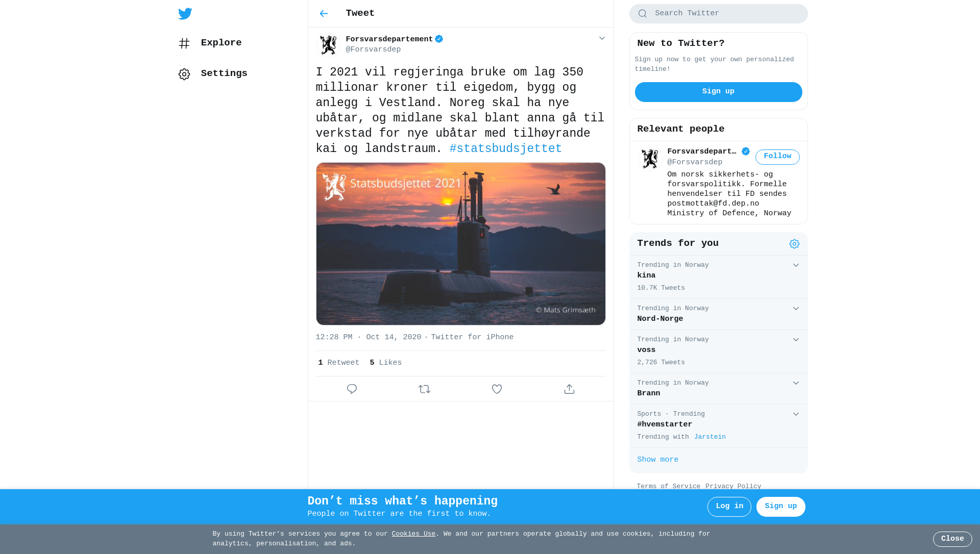Screen dimensions: 980x554
Task: Expand options for the voss trend
Action: [796, 340]
